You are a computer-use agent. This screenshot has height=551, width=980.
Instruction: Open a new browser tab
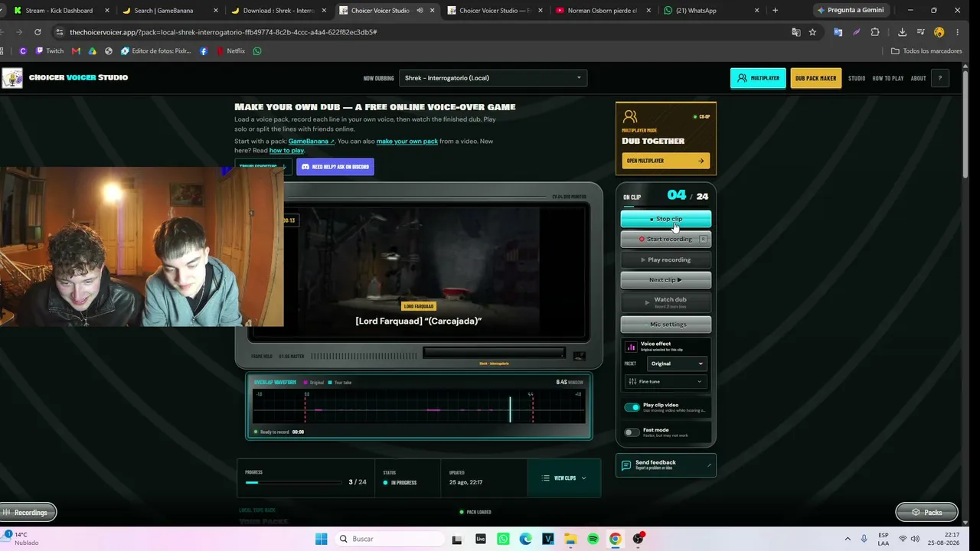tap(775, 11)
